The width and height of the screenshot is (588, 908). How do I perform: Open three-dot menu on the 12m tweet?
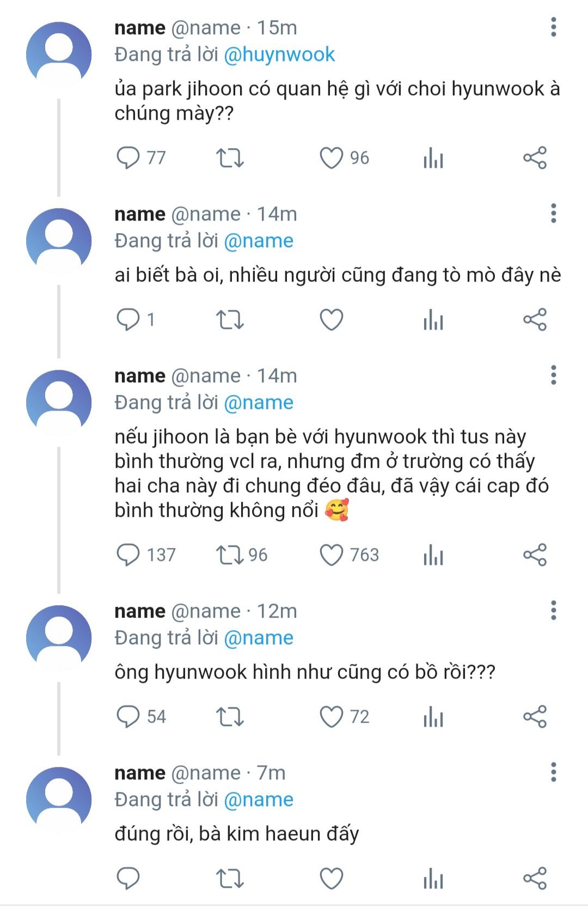(554, 611)
